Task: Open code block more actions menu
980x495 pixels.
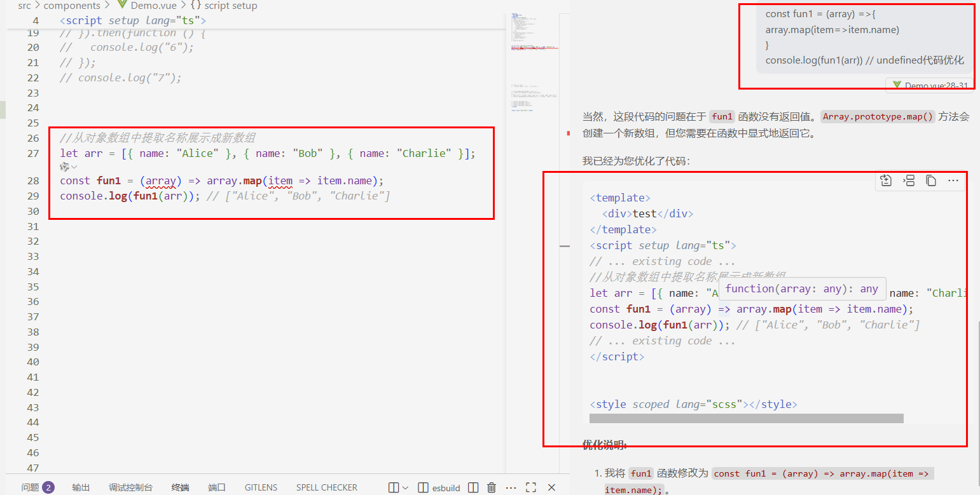Action: [x=953, y=180]
